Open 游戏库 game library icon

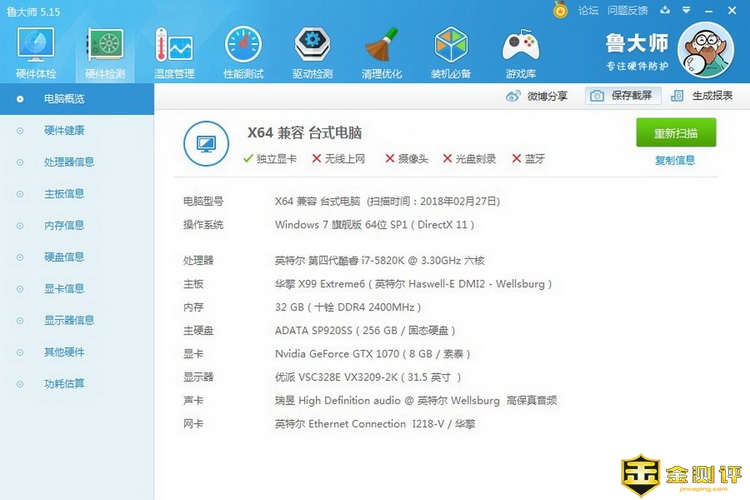coord(520,50)
